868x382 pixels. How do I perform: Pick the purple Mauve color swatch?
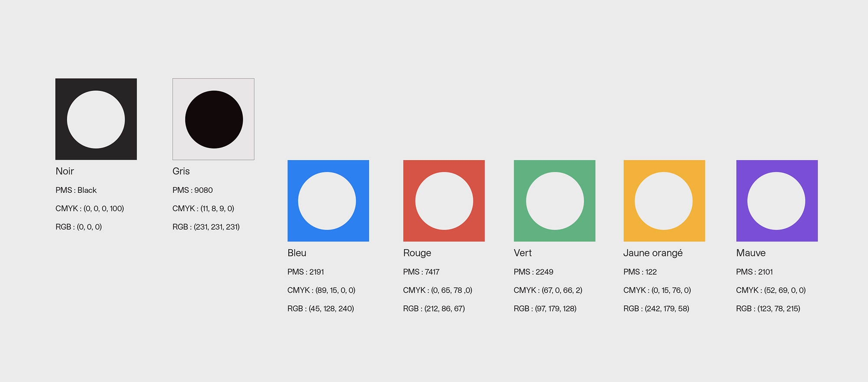pyautogui.click(x=777, y=201)
